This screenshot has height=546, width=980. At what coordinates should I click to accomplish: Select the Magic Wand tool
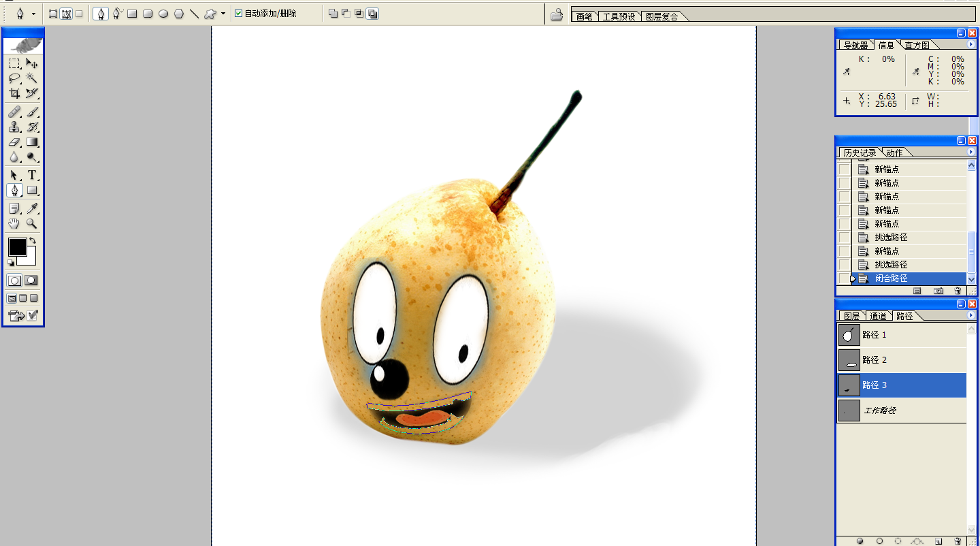(31, 78)
